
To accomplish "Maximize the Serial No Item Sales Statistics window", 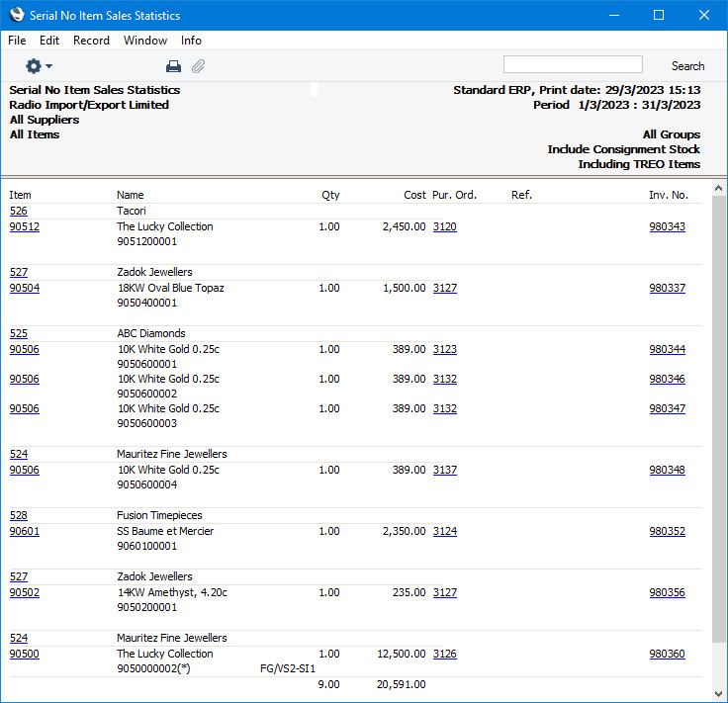I will point(659,15).
